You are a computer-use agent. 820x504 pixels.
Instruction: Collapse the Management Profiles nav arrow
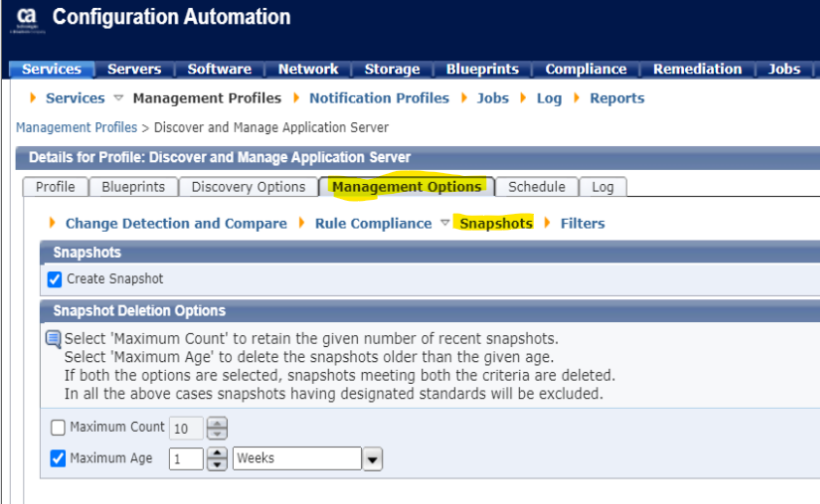pyautogui.click(x=119, y=98)
